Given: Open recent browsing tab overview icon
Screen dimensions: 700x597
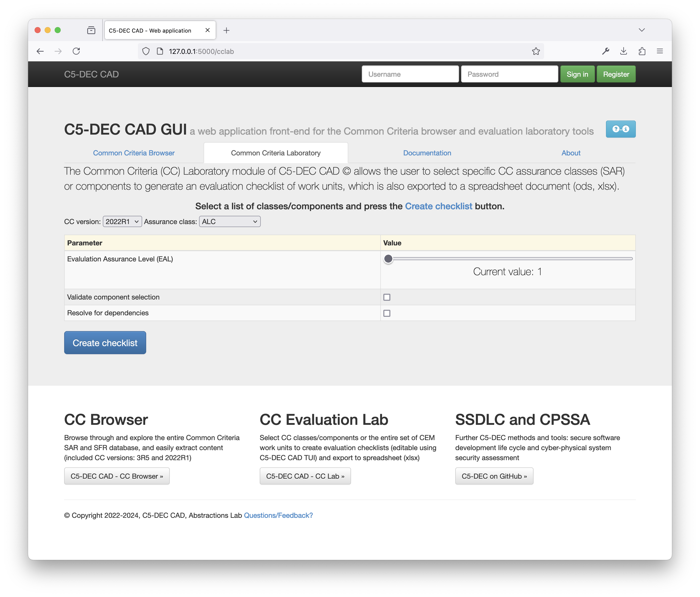Looking at the screenshot, I should [x=91, y=30].
